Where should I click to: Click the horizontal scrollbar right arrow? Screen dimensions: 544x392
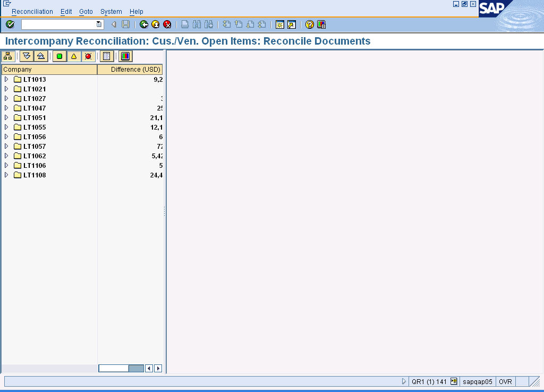(x=158, y=368)
